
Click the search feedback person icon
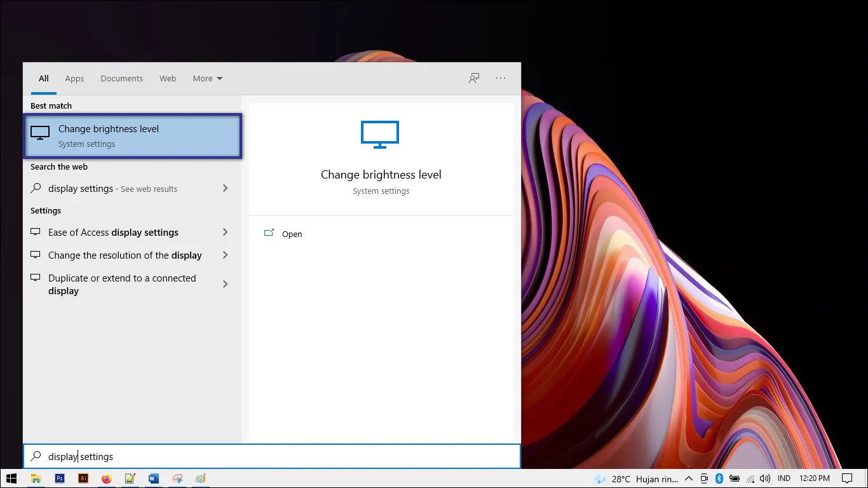(x=473, y=78)
